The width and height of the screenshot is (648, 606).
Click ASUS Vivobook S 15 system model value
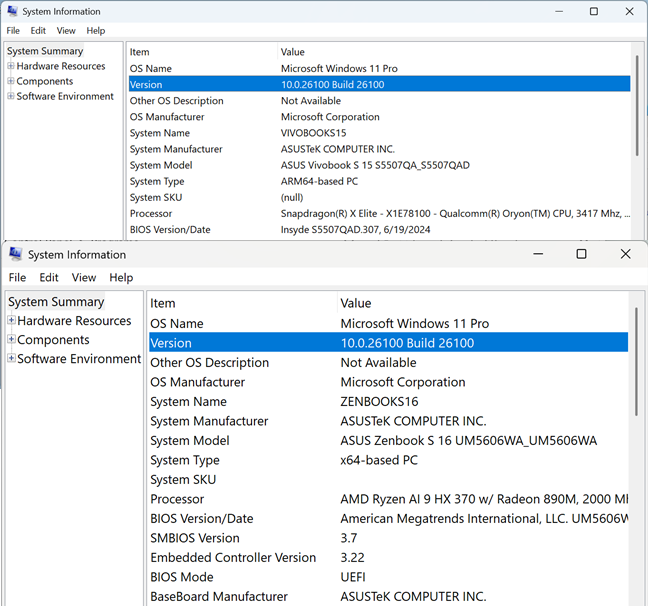pos(375,165)
